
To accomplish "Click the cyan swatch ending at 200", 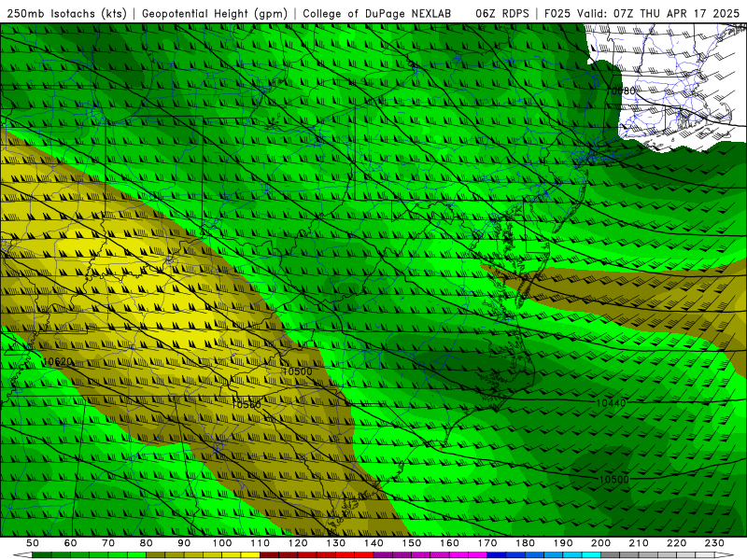I will (x=592, y=555).
